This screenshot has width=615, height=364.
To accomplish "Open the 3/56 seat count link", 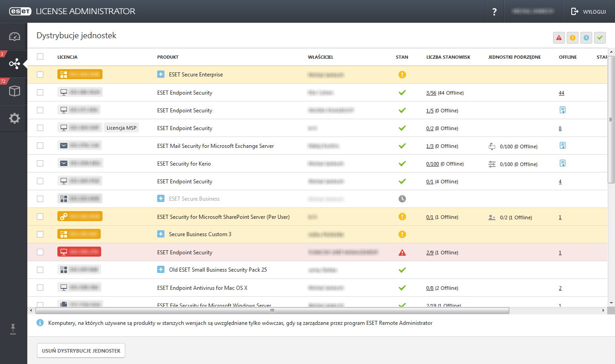I will tap(431, 93).
